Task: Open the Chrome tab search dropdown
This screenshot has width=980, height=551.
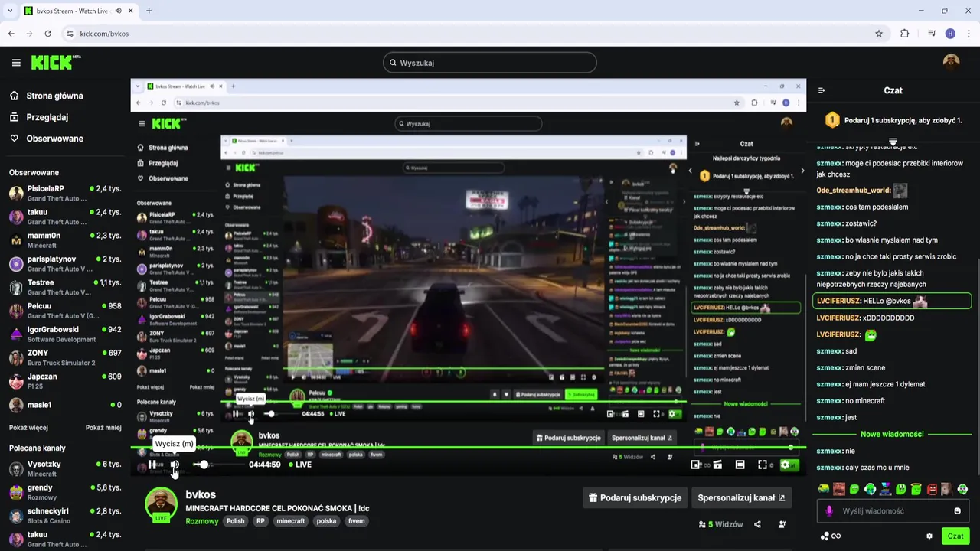Action: [10, 11]
